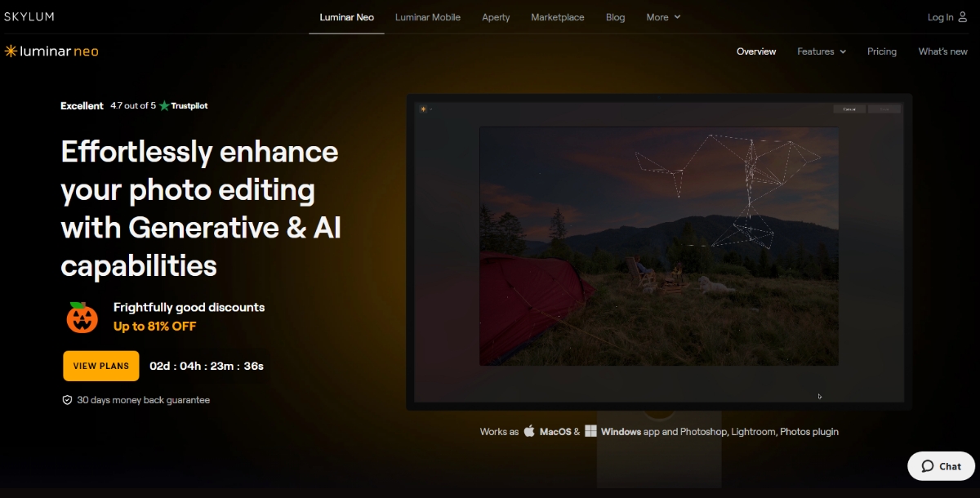Viewport: 980px width, 498px height.
Task: Click the money back guarantee shield icon
Action: pos(68,401)
